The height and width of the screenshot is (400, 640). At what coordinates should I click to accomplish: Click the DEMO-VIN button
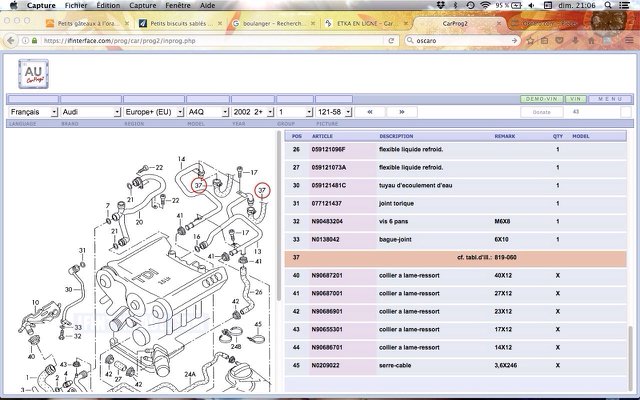click(542, 99)
